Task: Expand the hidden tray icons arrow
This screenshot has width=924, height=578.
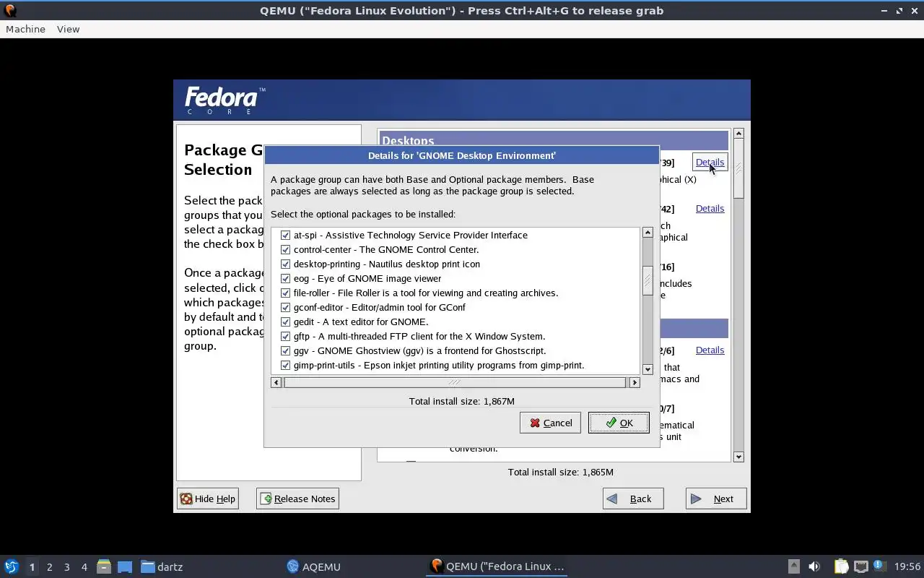Action: pos(793,566)
